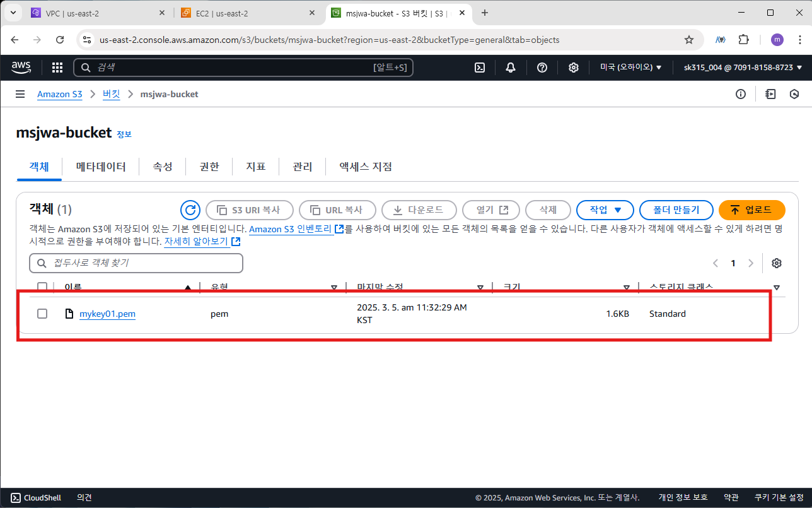Switch to the 액세스 지점 tab
Image resolution: width=812 pixels, height=508 pixels.
pyautogui.click(x=366, y=167)
